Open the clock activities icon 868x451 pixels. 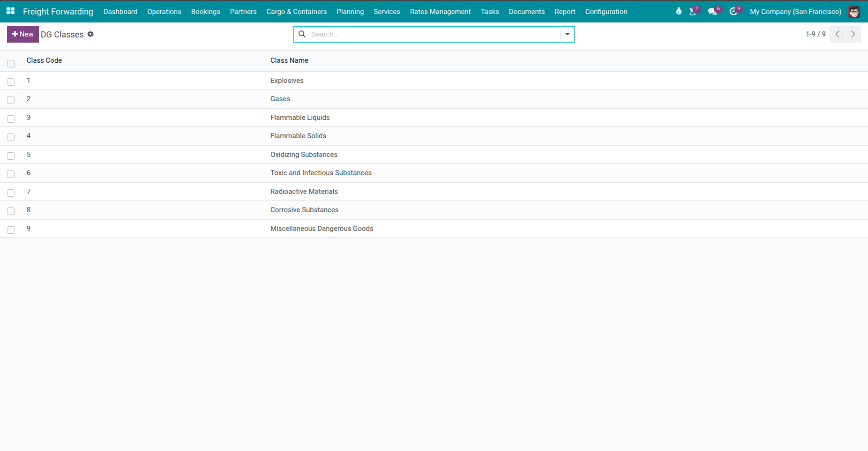(733, 12)
